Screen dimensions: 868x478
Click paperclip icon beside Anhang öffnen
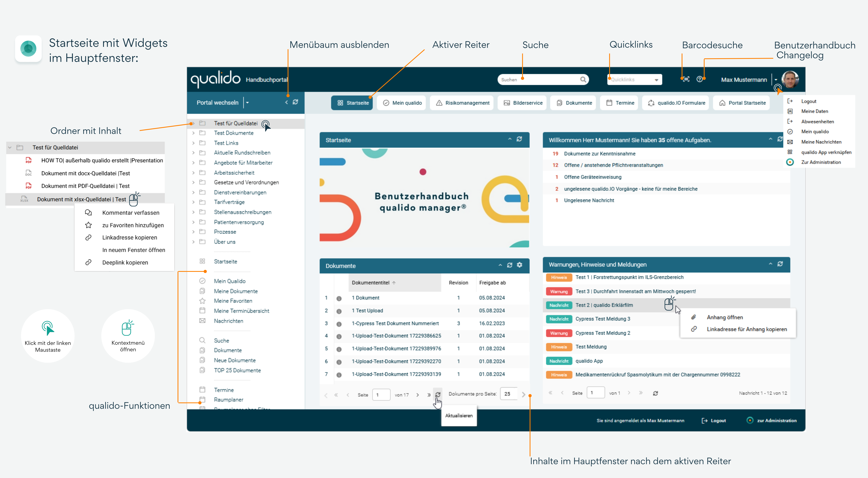coord(693,317)
